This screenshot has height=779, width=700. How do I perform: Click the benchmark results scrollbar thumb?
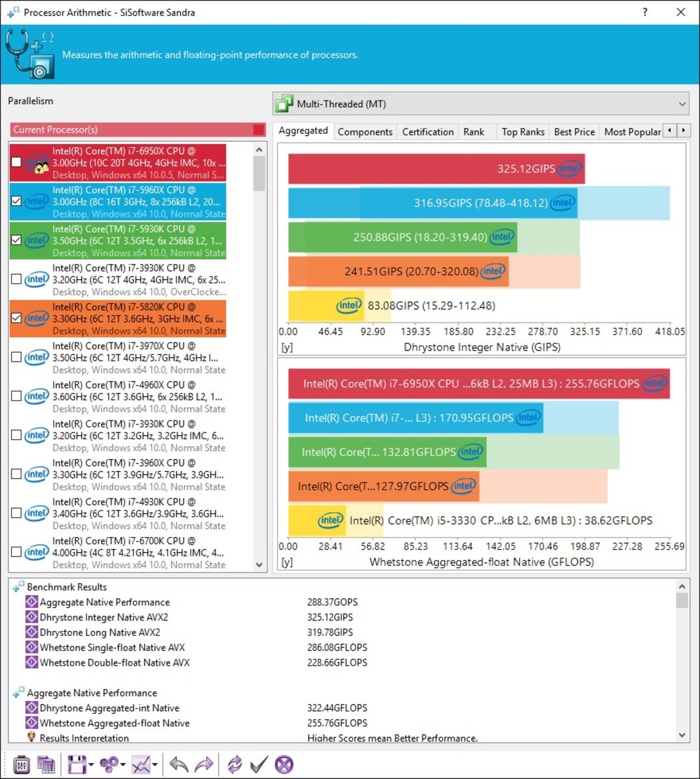682,600
